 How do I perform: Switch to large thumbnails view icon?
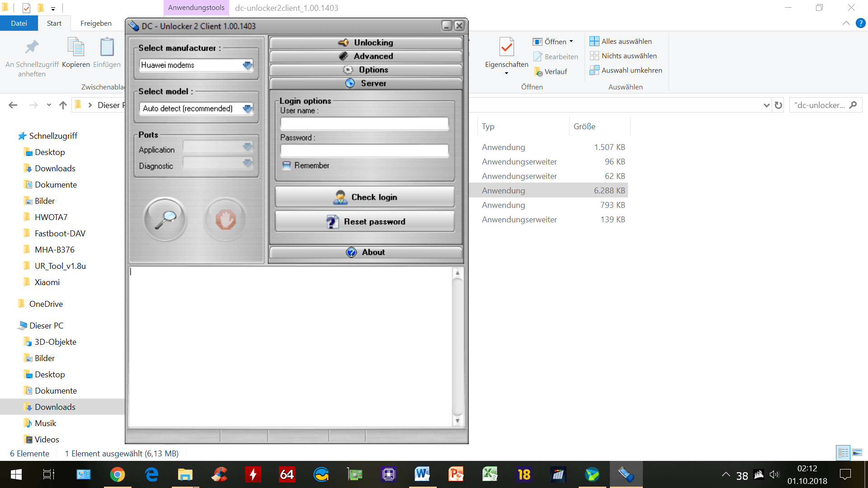pos(857,452)
